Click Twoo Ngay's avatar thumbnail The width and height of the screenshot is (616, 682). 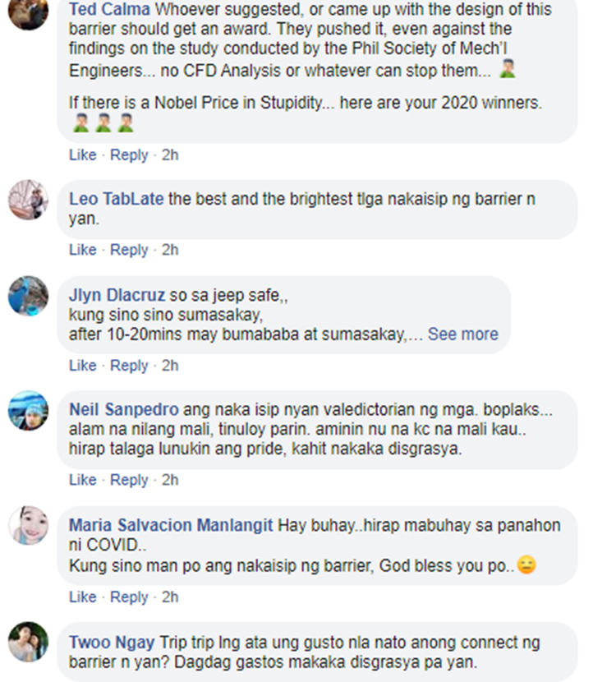pyautogui.click(x=28, y=642)
